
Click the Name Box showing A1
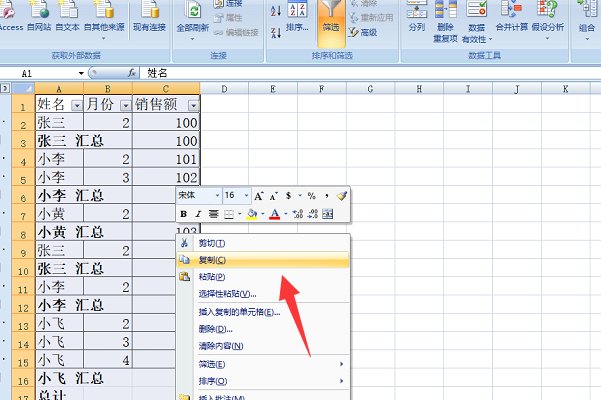point(38,73)
